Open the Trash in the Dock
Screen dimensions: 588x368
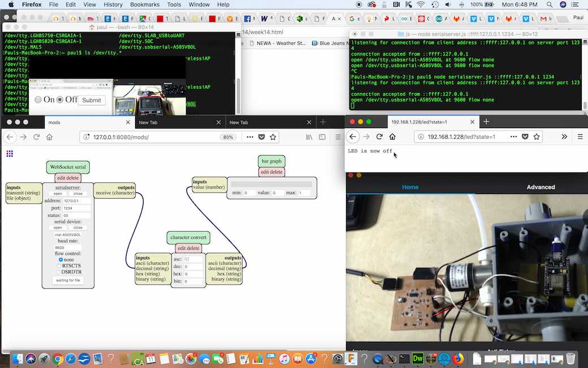[x=570, y=359]
